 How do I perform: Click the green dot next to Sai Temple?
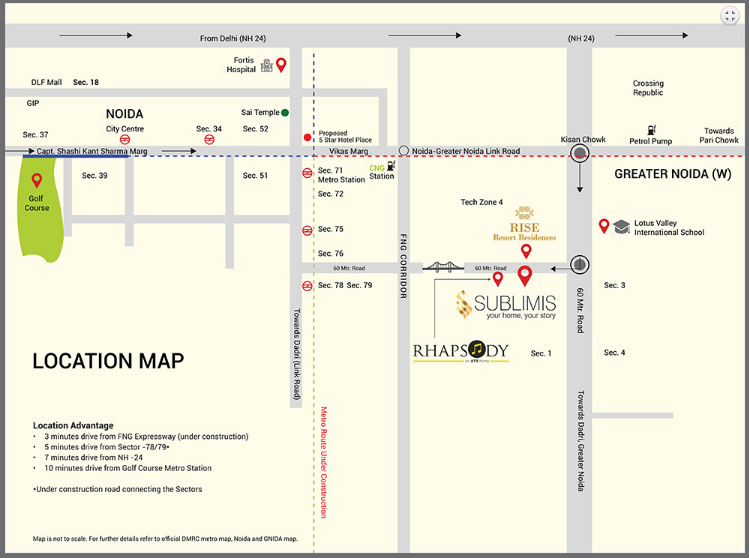285,113
